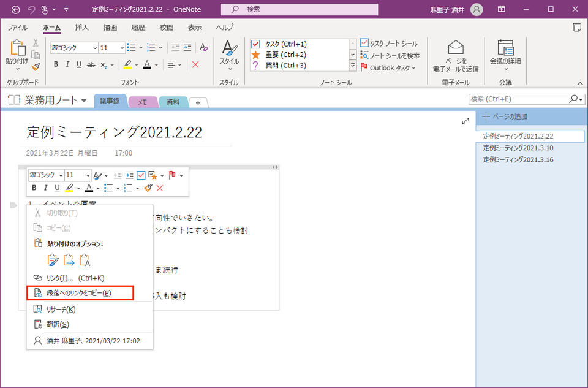The width and height of the screenshot is (588, 388).
Task: Open mini toolbar font name dropdown
Action: pos(61,175)
